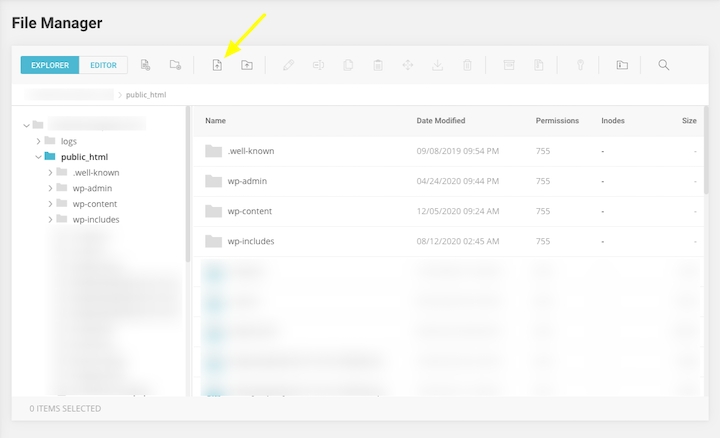Select the wp-includes row in file list
720x438 pixels.
click(449, 241)
